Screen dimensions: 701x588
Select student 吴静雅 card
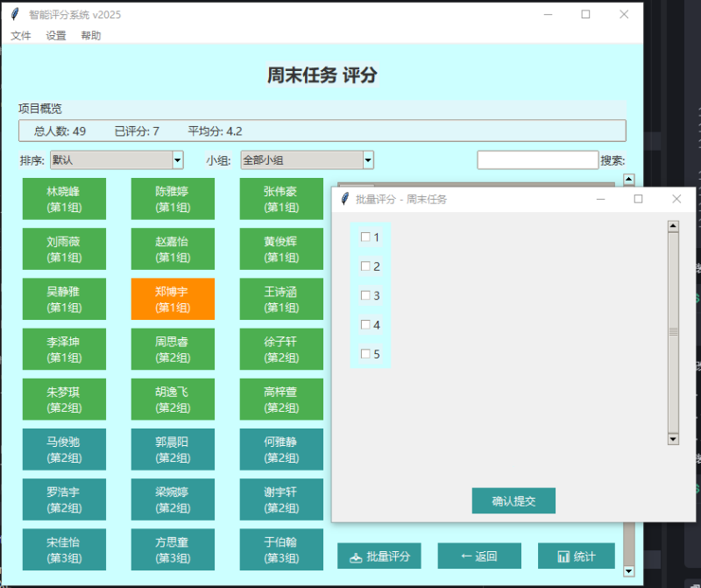(x=64, y=299)
